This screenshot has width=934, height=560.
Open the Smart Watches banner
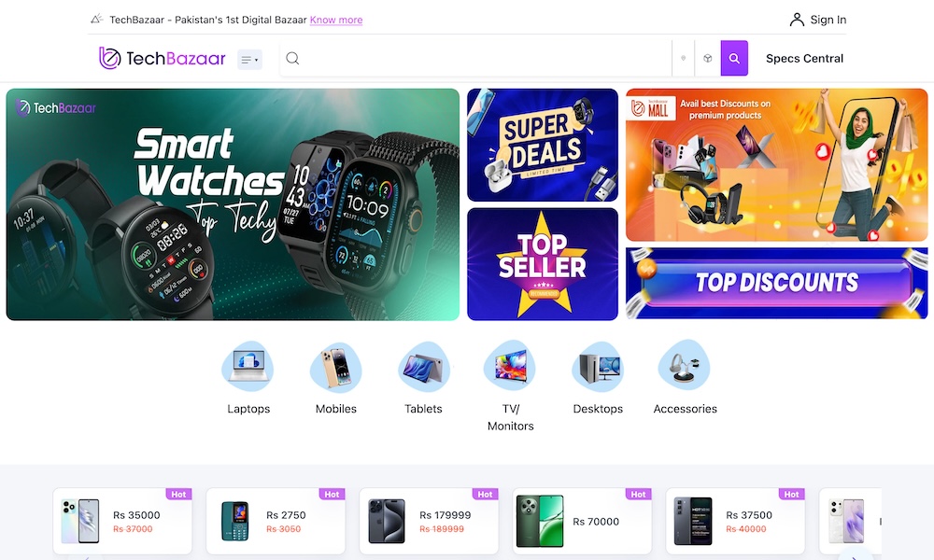pyautogui.click(x=233, y=204)
